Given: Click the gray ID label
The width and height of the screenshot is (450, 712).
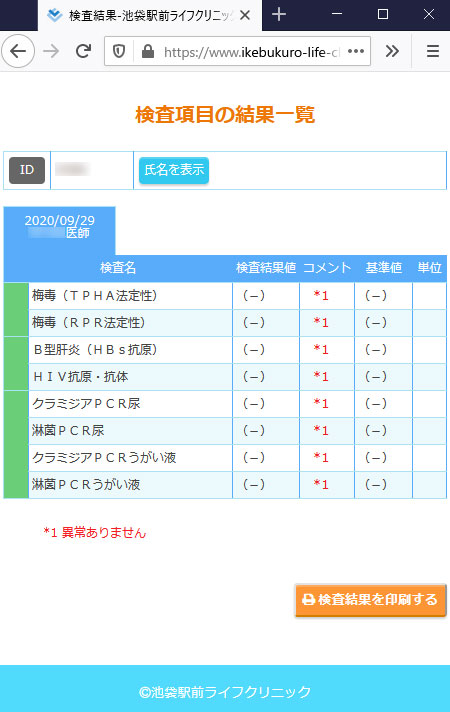Looking at the screenshot, I should tap(27, 170).
